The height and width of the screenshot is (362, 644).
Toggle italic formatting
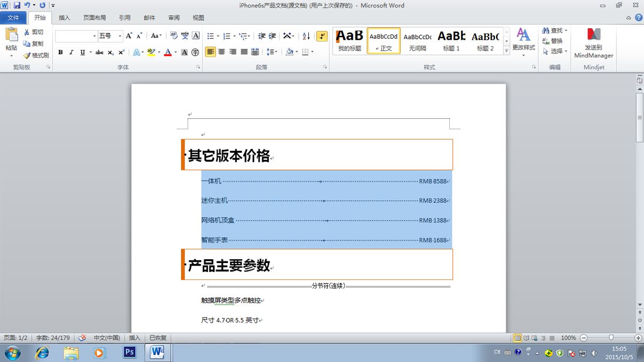pyautogui.click(x=71, y=52)
